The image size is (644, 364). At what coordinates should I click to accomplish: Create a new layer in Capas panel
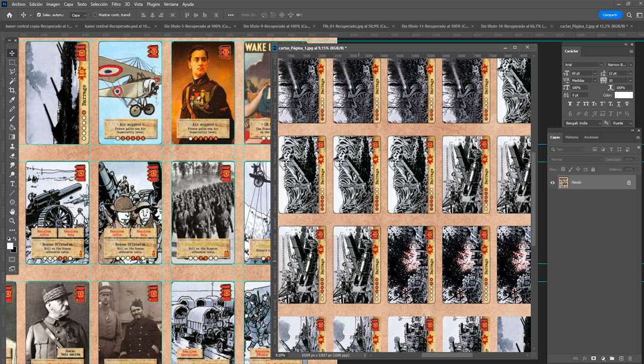click(621, 358)
